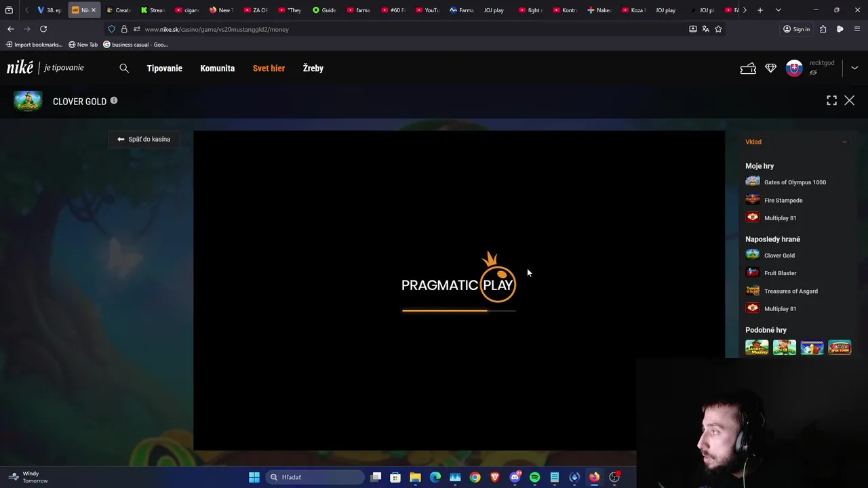Open a new browser tab

pos(760,10)
